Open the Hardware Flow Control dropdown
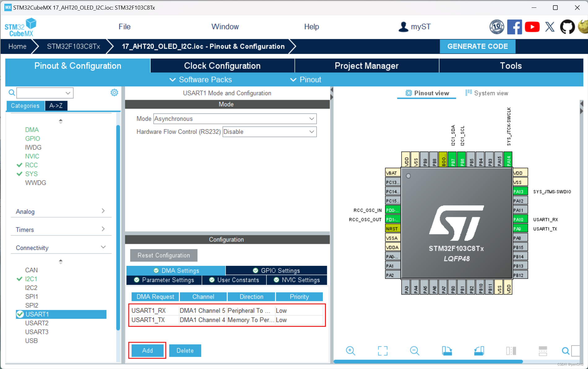 click(270, 132)
